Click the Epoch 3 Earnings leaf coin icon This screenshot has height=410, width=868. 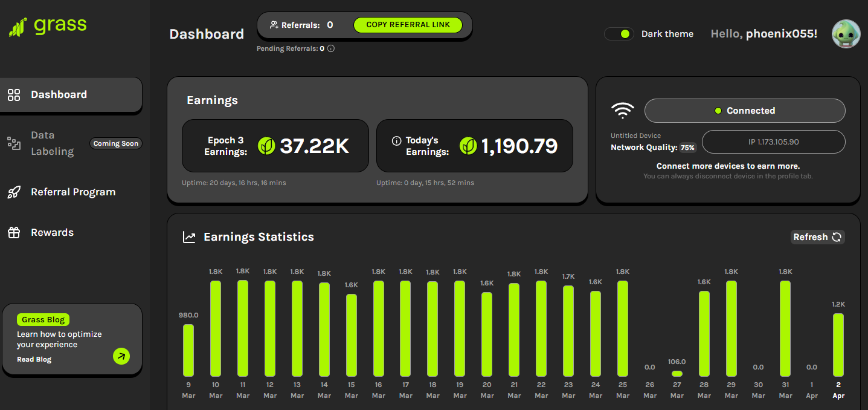coord(266,146)
